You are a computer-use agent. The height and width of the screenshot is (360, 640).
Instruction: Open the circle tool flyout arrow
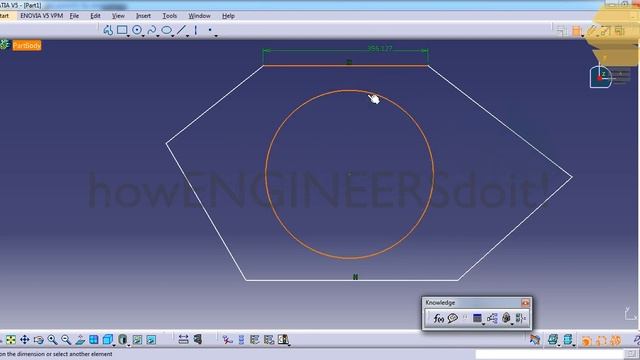(x=143, y=36)
